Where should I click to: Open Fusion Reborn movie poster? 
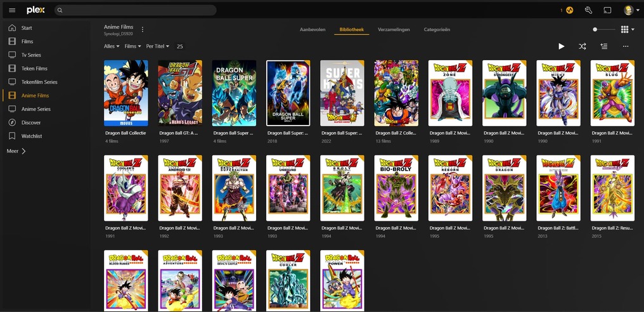[450, 188]
